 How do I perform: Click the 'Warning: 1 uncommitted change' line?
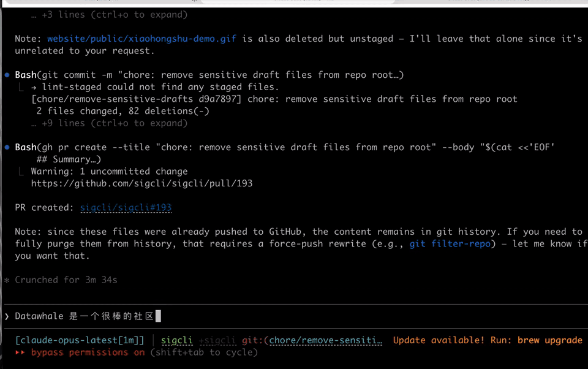point(109,172)
